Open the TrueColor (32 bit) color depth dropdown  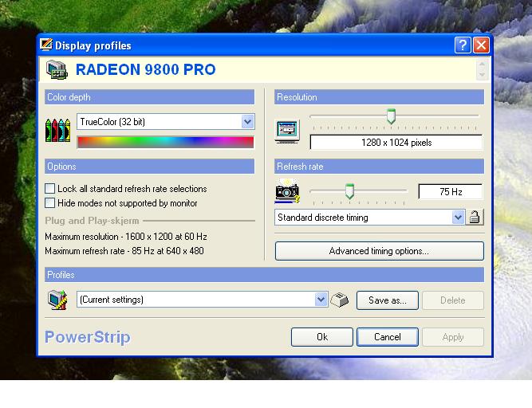pos(248,122)
